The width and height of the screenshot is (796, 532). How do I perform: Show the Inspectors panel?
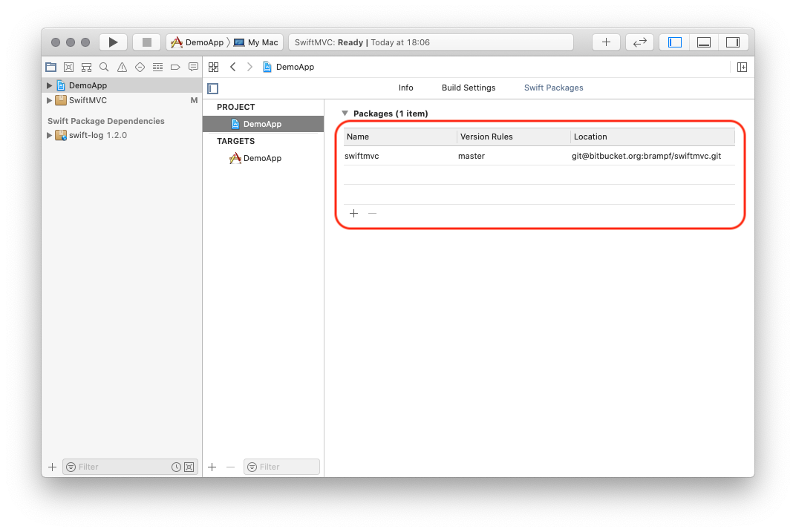pyautogui.click(x=733, y=42)
